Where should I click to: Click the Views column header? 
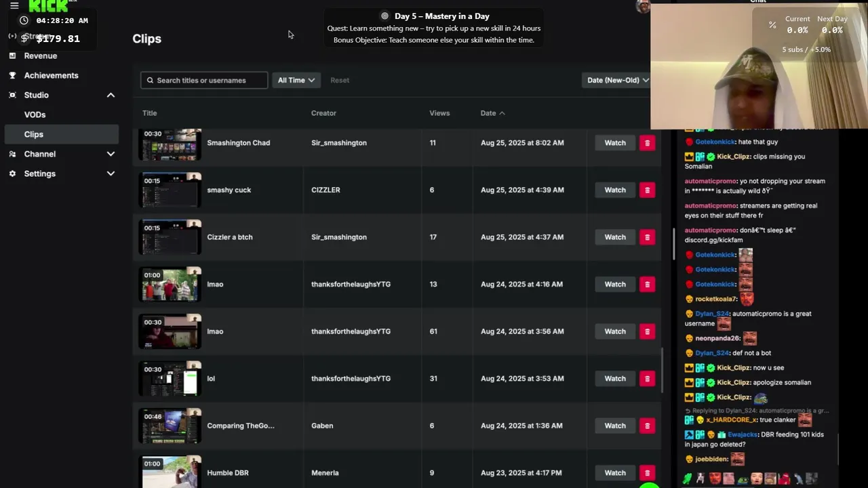click(x=439, y=113)
